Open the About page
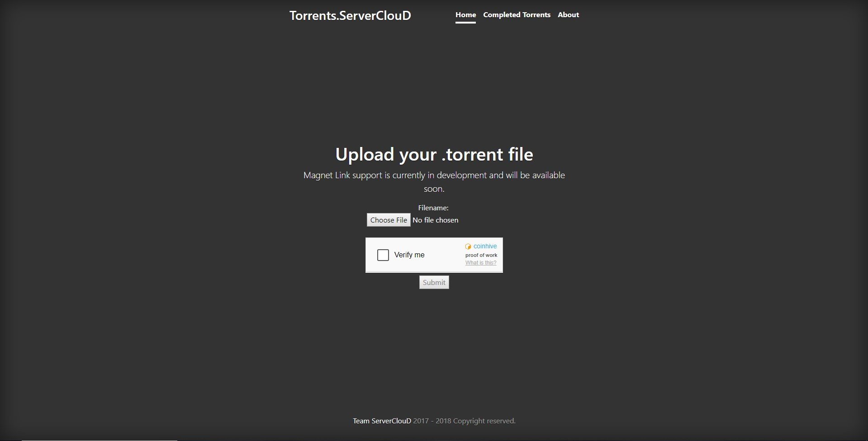The image size is (868, 441). 568,15
